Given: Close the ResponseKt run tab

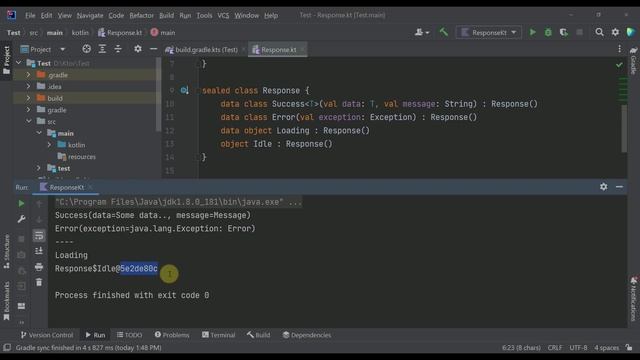Looking at the screenshot, I should (91, 187).
